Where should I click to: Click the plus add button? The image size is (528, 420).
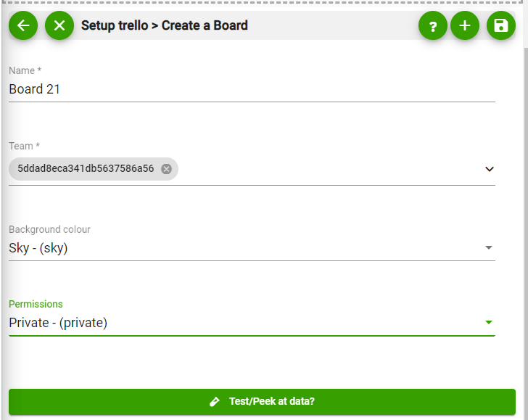coord(465,25)
